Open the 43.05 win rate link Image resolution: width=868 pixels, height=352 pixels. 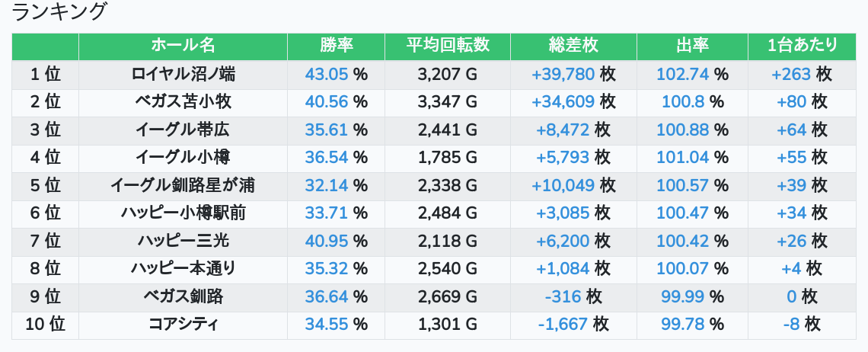tap(326, 75)
